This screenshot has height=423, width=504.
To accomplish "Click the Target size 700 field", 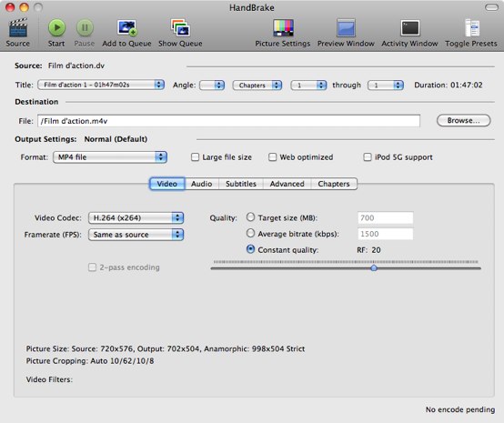I will 385,218.
